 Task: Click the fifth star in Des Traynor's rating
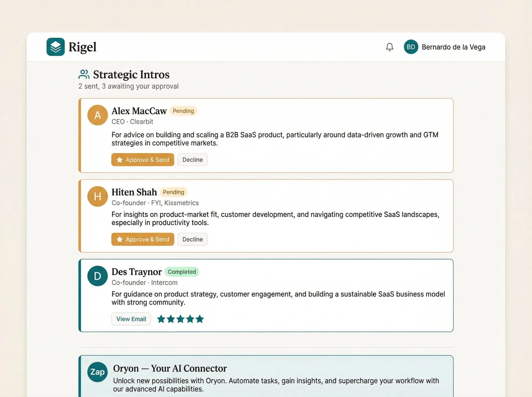click(200, 319)
